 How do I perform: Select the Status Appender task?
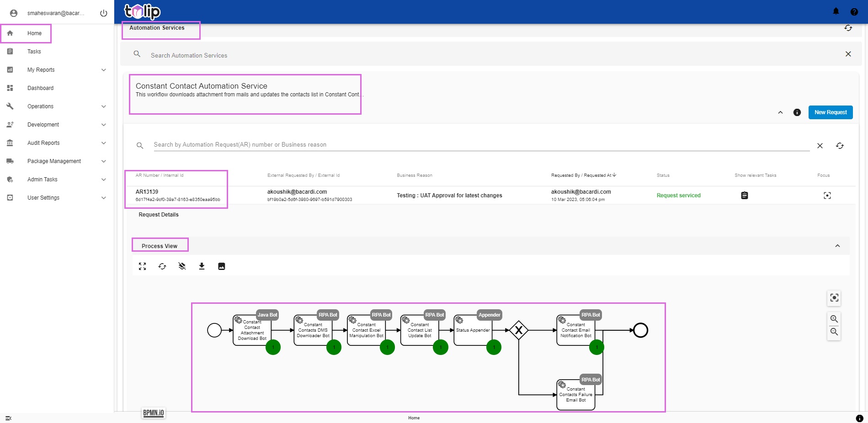click(473, 330)
